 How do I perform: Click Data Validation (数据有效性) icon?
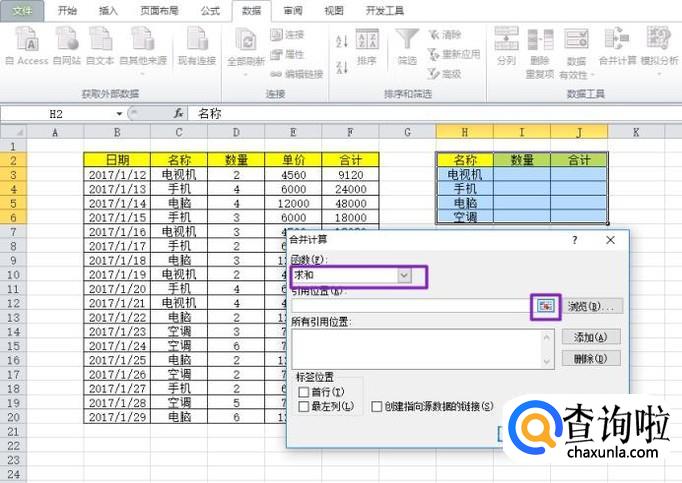tap(577, 53)
